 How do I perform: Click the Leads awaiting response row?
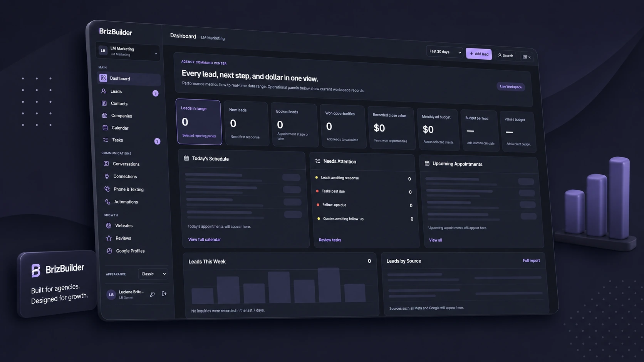(x=363, y=178)
